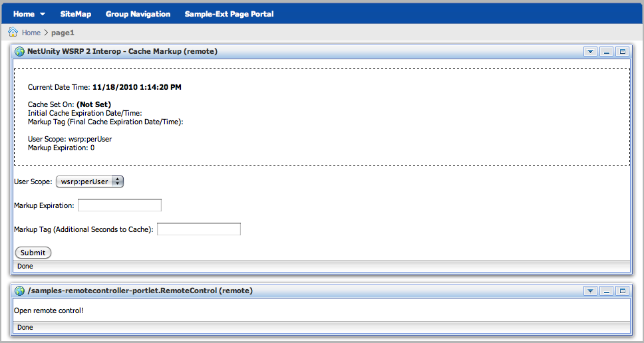Click the house icon in the breadcrumb
Image resolution: width=644 pixels, height=343 pixels.
click(13, 32)
